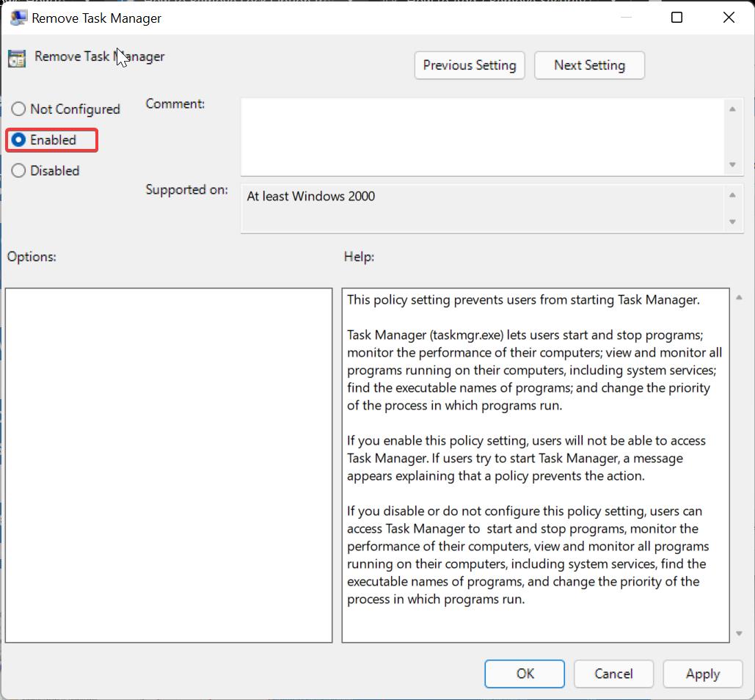Maximize the Remove Task Manager window

click(676, 18)
